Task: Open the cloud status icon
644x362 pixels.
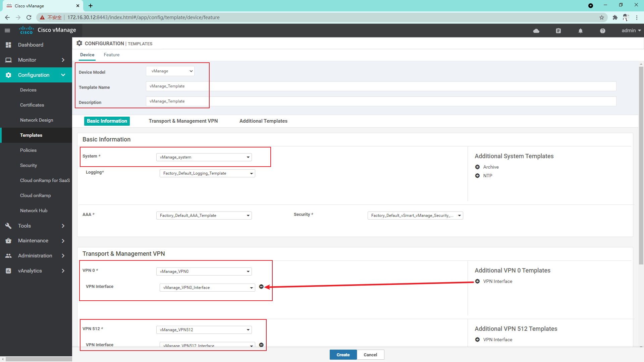Action: click(x=536, y=31)
